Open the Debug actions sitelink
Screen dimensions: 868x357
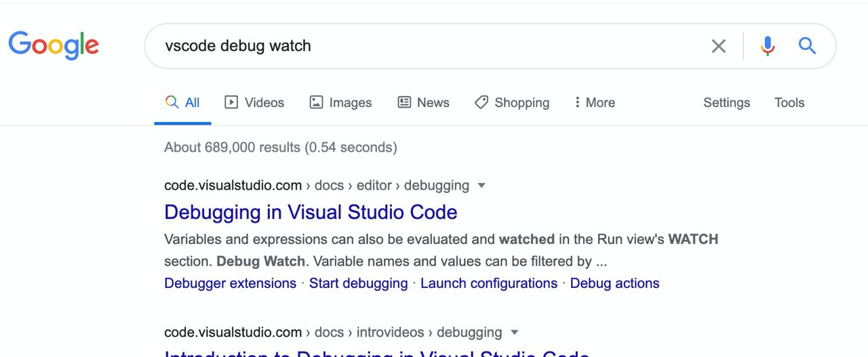pyautogui.click(x=614, y=283)
